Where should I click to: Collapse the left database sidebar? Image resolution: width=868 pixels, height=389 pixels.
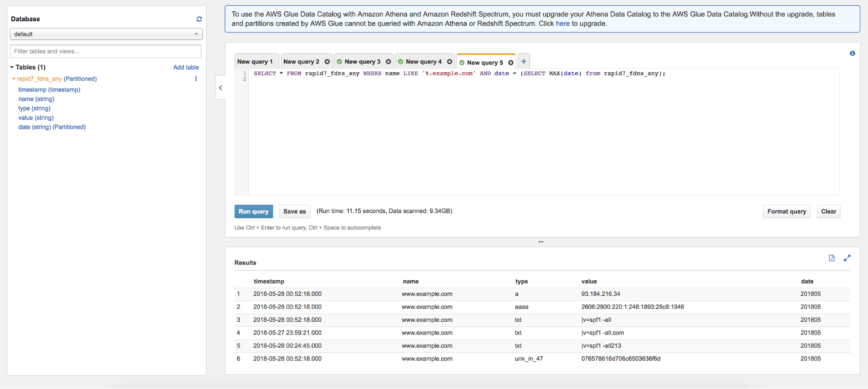221,88
